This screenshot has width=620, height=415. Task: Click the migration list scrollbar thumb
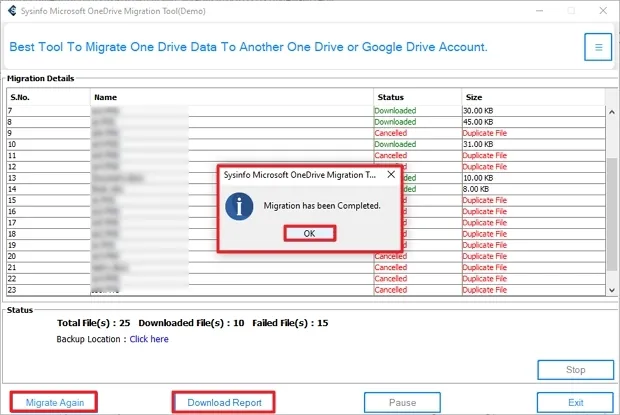[612, 215]
